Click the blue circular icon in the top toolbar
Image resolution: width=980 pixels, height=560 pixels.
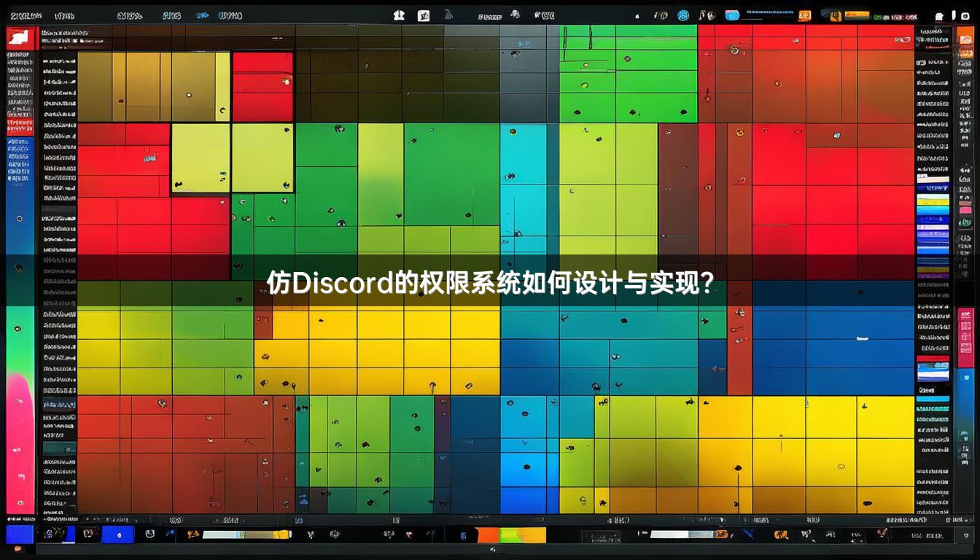[x=683, y=15]
